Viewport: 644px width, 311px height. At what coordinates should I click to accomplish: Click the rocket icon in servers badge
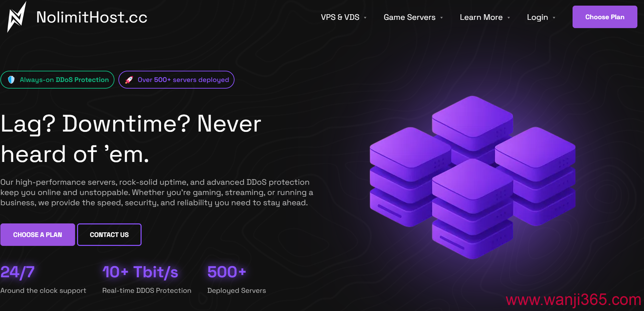129,80
